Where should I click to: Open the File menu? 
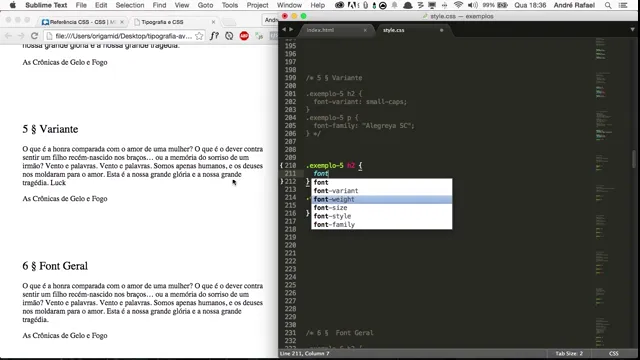click(81, 5)
